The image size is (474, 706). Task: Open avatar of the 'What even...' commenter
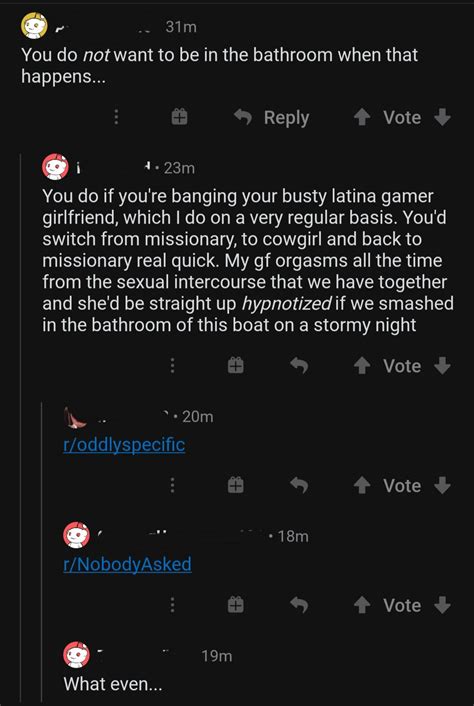coord(76,655)
